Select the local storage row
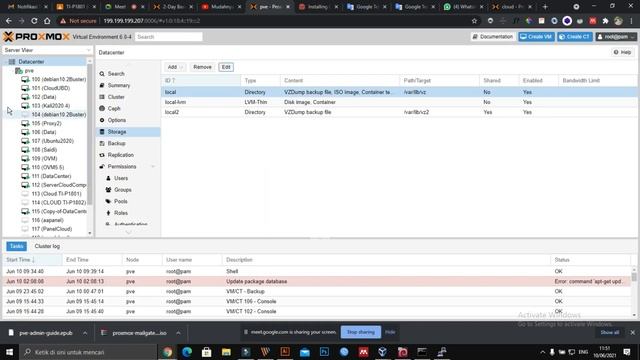Screen dimensions: 640x360 tap(399, 92)
